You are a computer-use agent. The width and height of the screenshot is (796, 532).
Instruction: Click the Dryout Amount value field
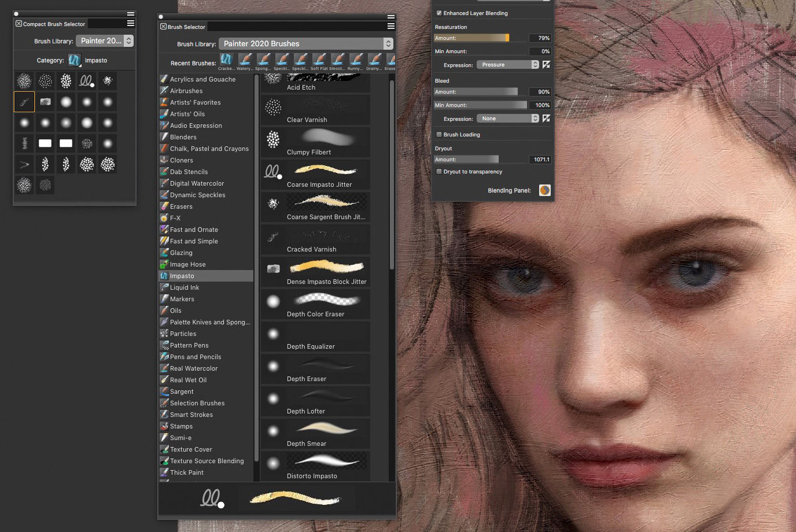pos(540,160)
